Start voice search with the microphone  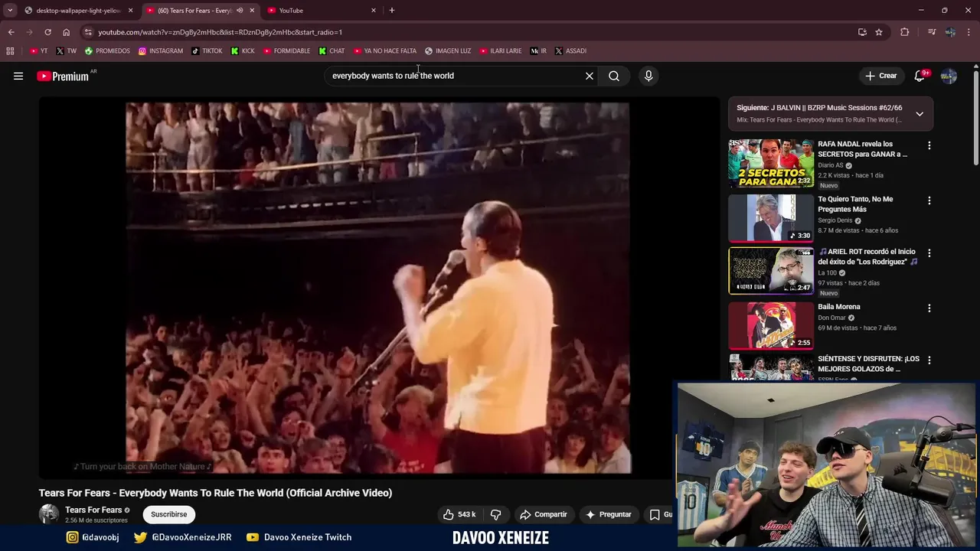[648, 76]
